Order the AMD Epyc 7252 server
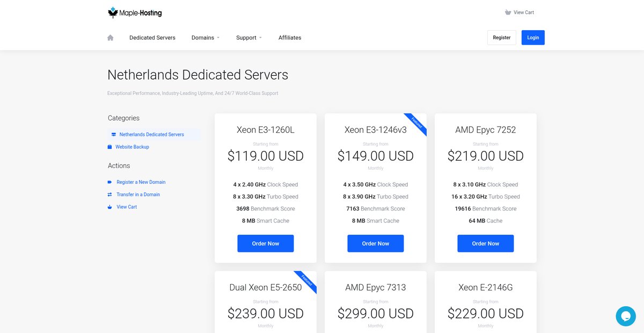 486,243
